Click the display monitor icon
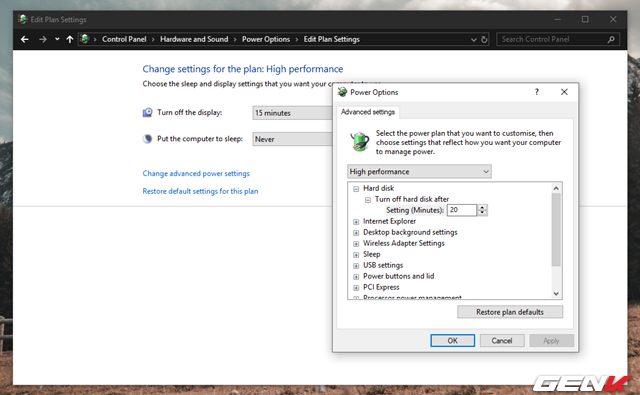Viewport: 640px width, 395px height. 147,112
